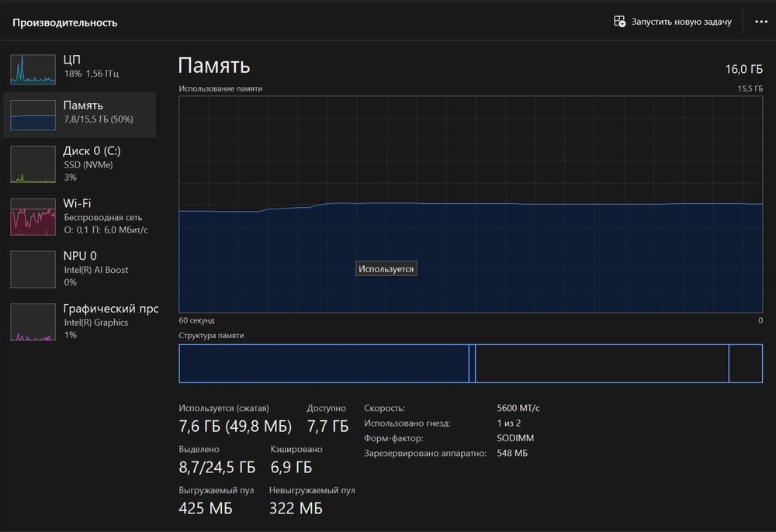Click the Запустить новую задачу button text
776x532 pixels.
click(x=681, y=22)
